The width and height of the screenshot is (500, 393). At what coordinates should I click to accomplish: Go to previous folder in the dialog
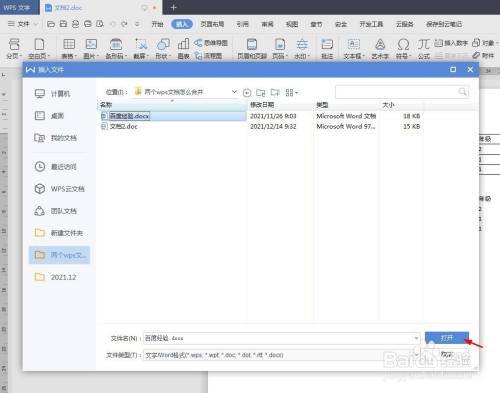click(247, 92)
